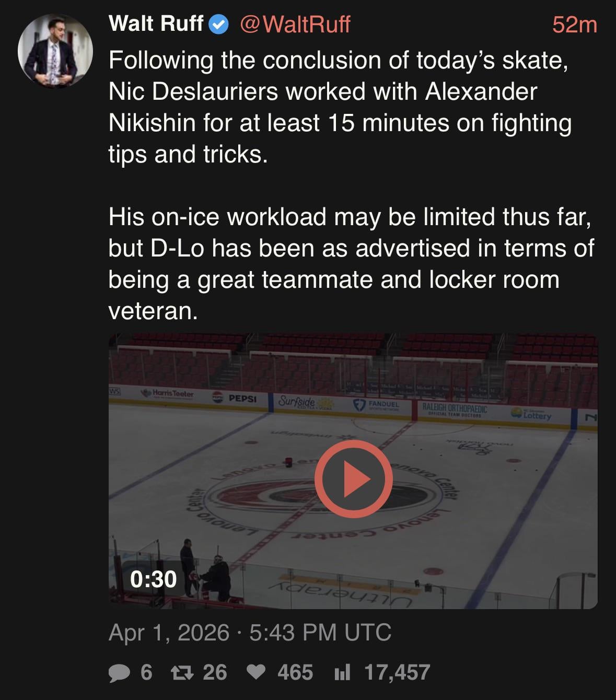Click the blue verified badge
Screen dimensions: 616x700
[218, 24]
